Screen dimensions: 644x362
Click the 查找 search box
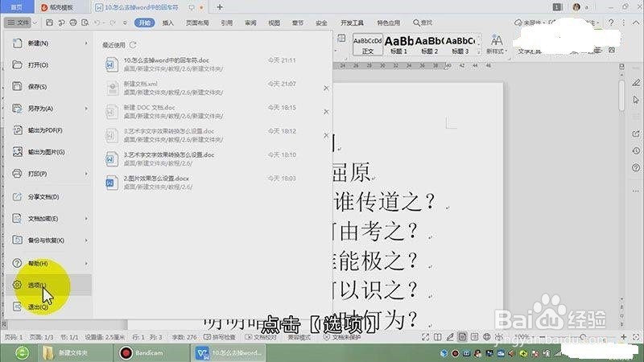pyautogui.click(x=423, y=23)
